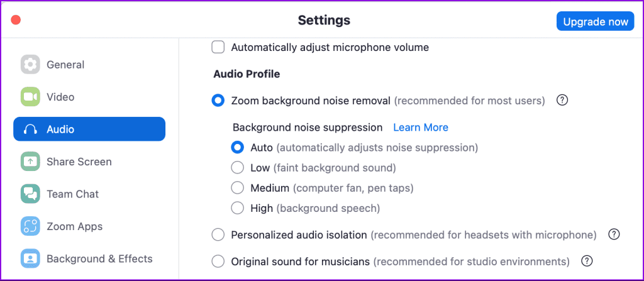Choose Original sound for musicians profile

(218, 260)
